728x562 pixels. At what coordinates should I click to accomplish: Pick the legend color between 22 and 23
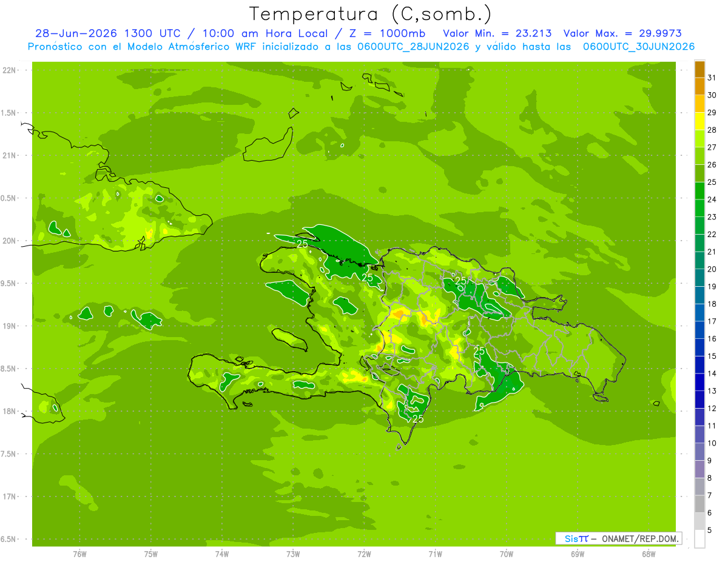pos(699,226)
